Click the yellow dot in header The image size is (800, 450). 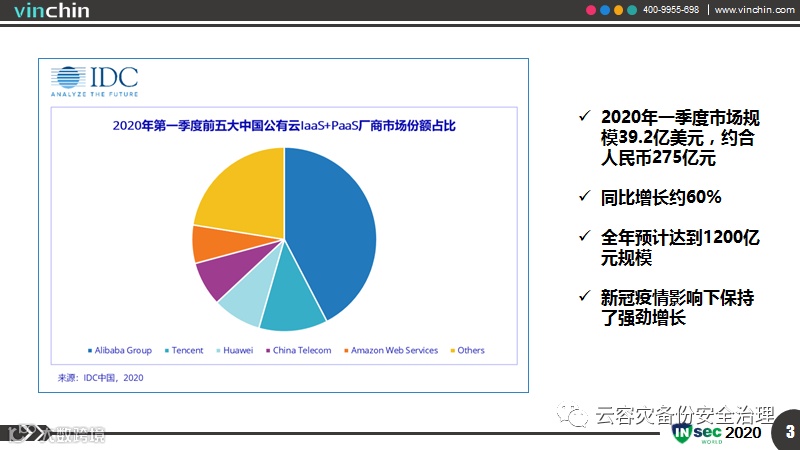pyautogui.click(x=618, y=10)
